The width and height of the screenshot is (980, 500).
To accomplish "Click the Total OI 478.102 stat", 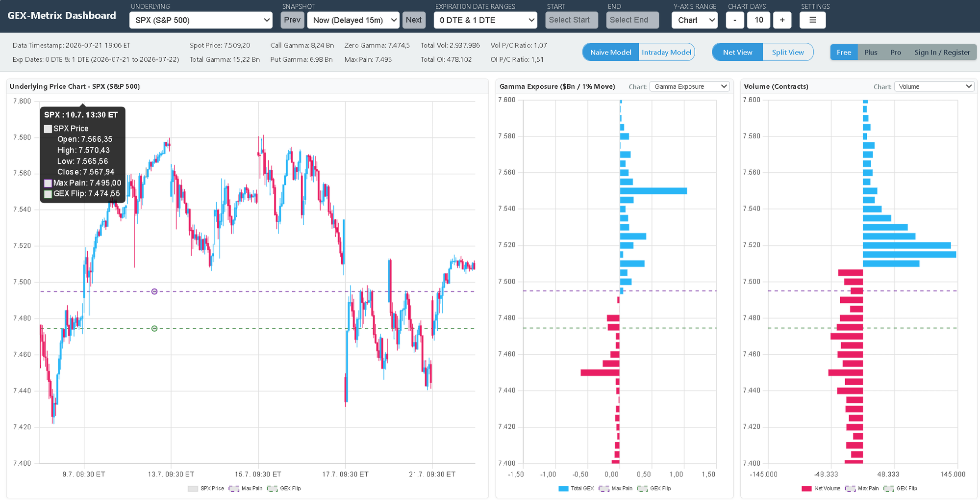I will click(446, 59).
